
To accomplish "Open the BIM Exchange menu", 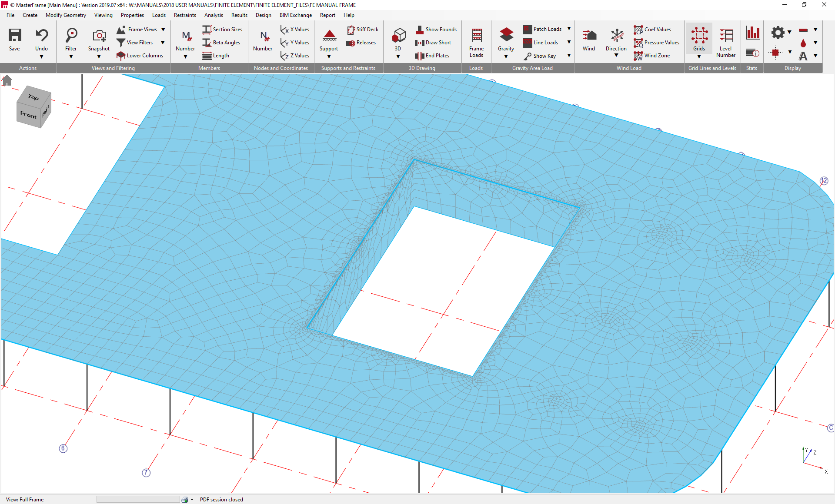I will coord(295,15).
